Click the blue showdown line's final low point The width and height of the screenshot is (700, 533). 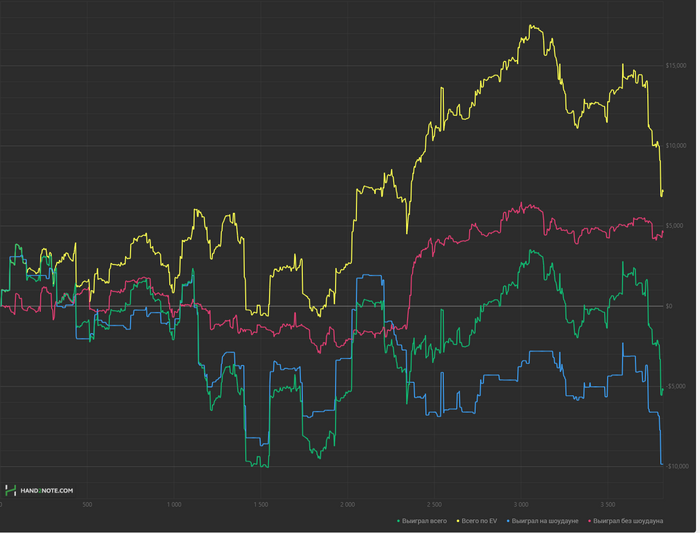click(x=662, y=464)
